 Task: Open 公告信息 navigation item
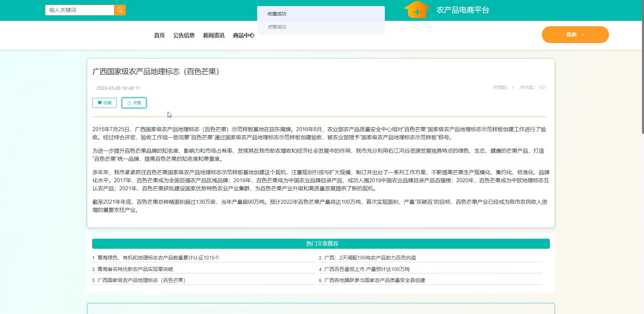point(184,35)
